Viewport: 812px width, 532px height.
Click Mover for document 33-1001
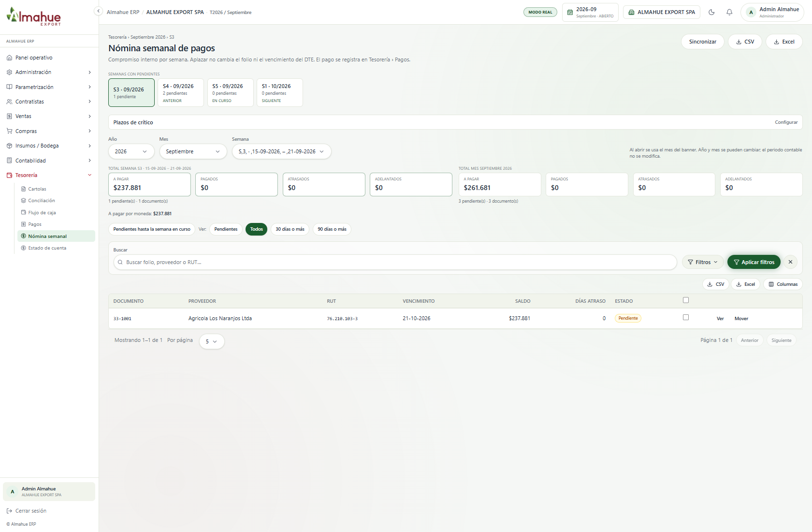(x=741, y=319)
